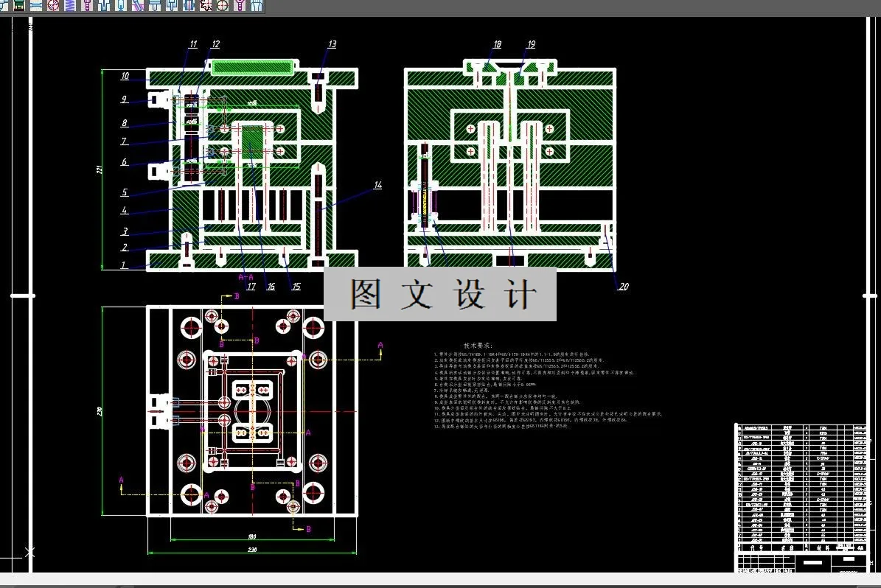Open the slanted angle pin icon
The height and width of the screenshot is (588, 881).
click(138, 5)
